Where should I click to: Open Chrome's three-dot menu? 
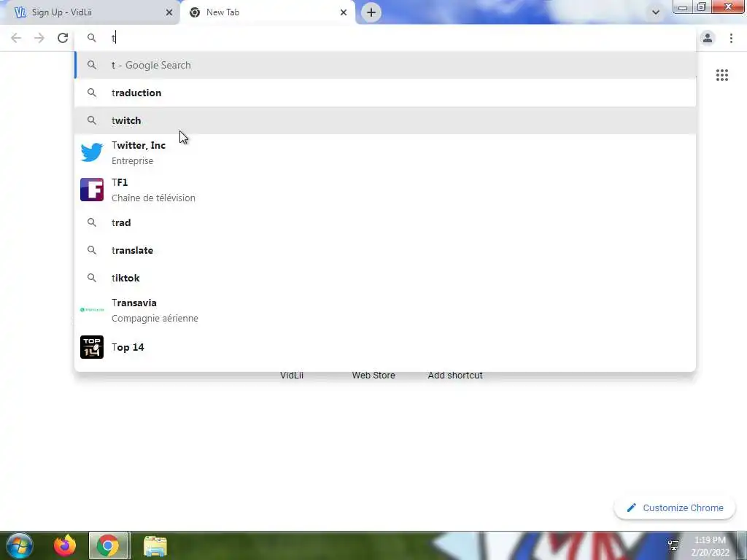click(x=731, y=38)
